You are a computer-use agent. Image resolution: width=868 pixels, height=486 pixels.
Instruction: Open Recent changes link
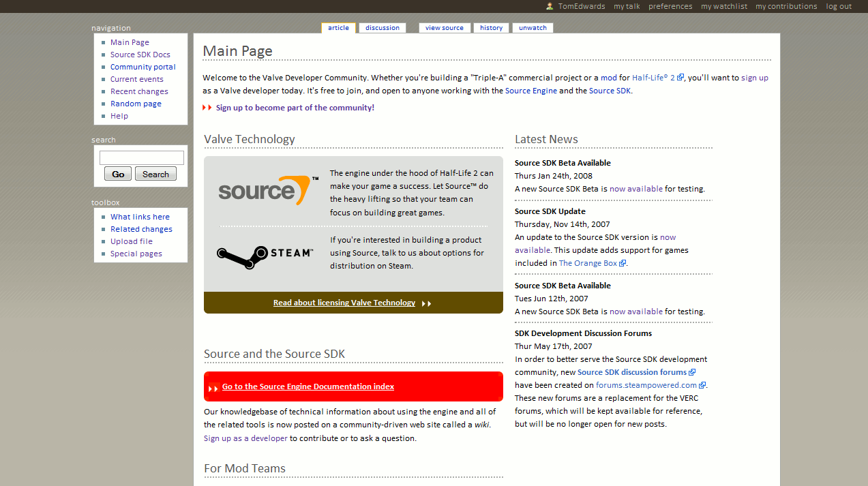[139, 91]
